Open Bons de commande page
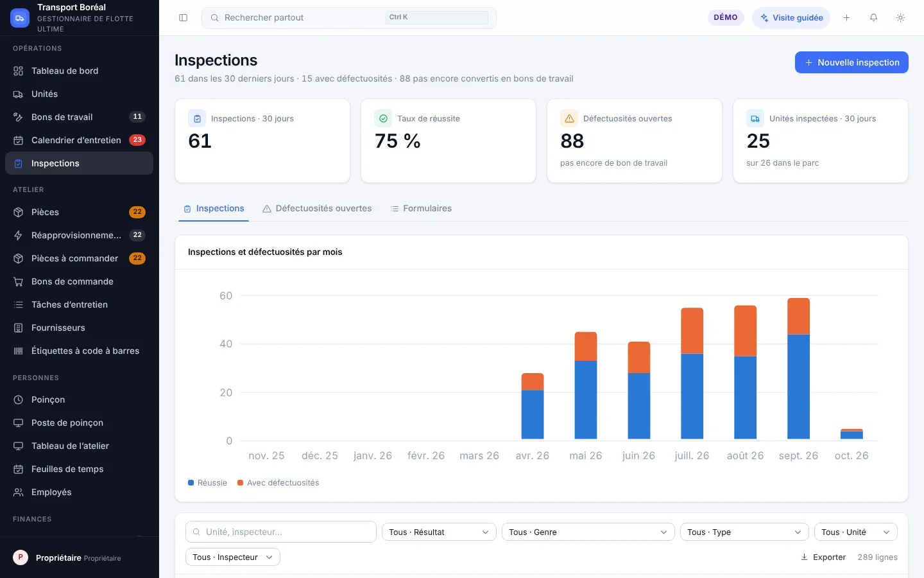Screen dimensions: 924x578 pyautogui.click(x=79, y=281)
